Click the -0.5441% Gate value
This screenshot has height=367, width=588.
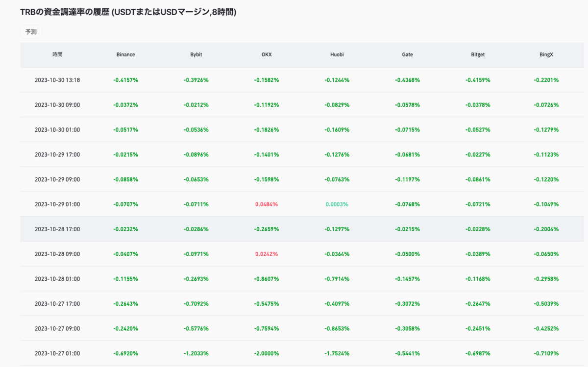coord(407,353)
